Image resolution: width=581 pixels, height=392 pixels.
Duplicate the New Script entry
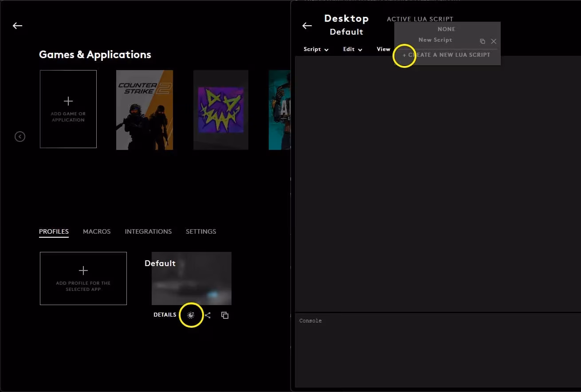pos(483,41)
